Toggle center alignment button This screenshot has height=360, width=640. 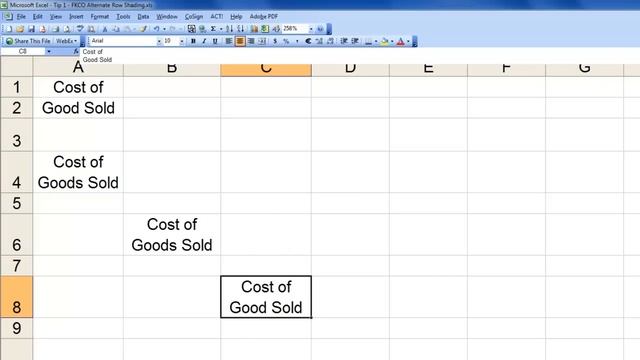(x=240, y=41)
